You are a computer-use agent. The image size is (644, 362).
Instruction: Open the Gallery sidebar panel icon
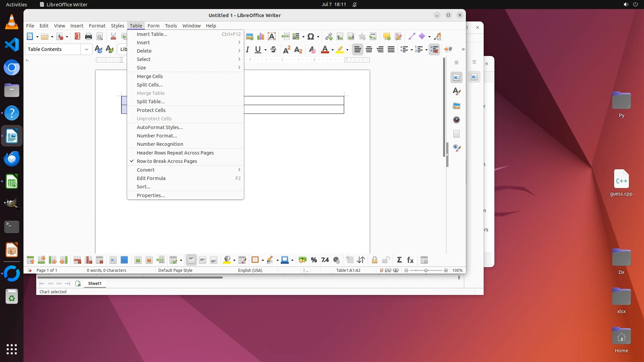[x=456, y=106]
